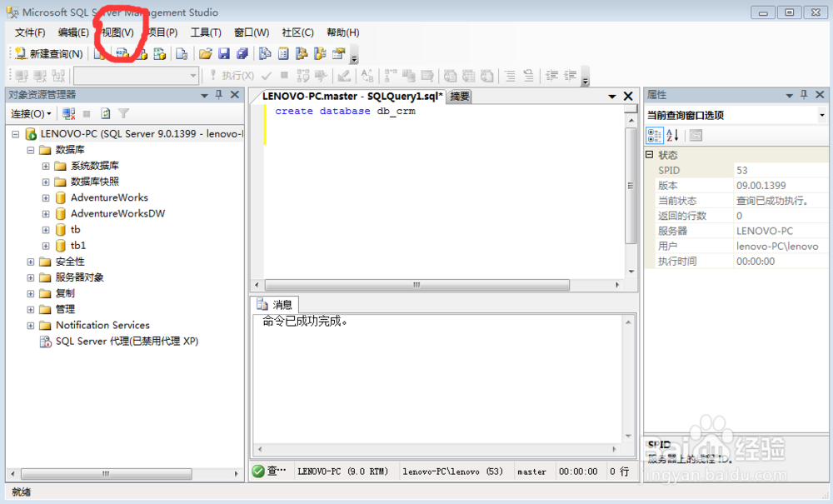Click the SPID value 53
The height and width of the screenshot is (504, 833).
point(742,171)
